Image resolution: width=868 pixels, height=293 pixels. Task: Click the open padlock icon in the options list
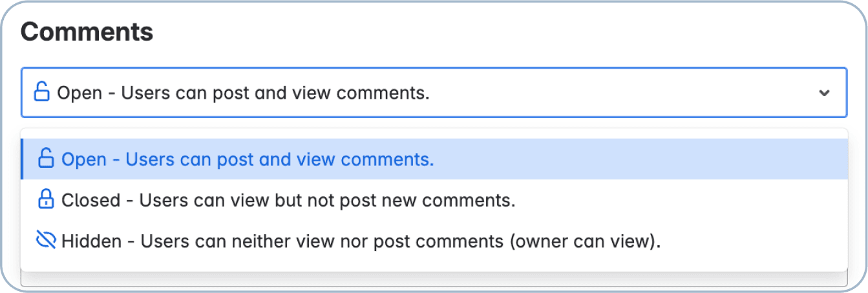click(x=46, y=159)
